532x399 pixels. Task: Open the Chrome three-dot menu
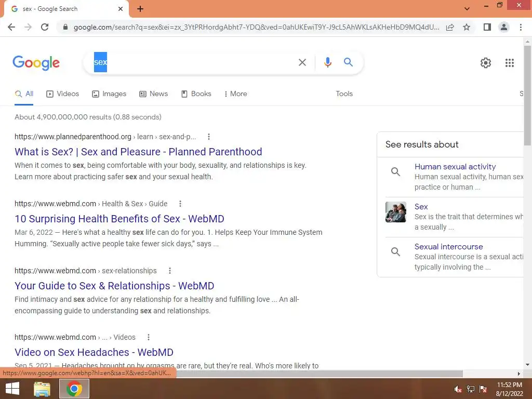[x=521, y=27]
